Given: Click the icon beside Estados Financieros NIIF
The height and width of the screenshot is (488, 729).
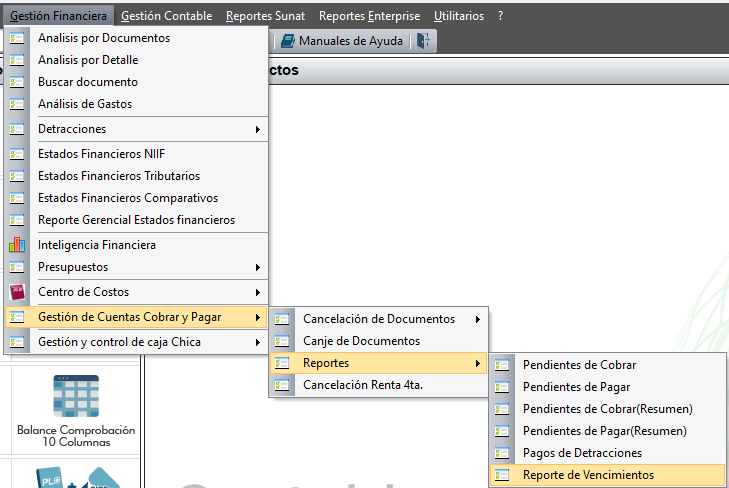Looking at the screenshot, I should pos(17,154).
